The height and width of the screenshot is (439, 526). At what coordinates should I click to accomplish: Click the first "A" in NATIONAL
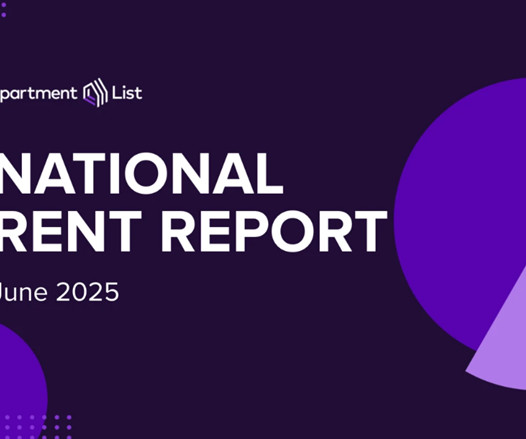pyautogui.click(x=54, y=174)
